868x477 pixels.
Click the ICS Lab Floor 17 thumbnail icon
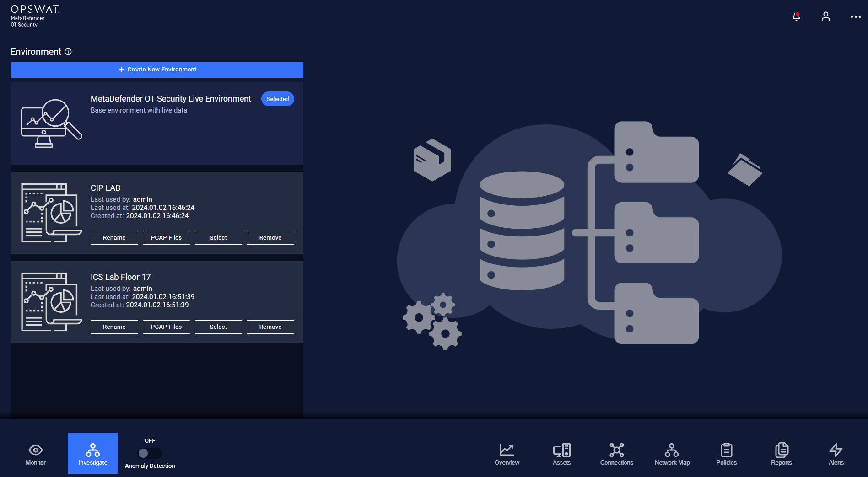(x=51, y=302)
